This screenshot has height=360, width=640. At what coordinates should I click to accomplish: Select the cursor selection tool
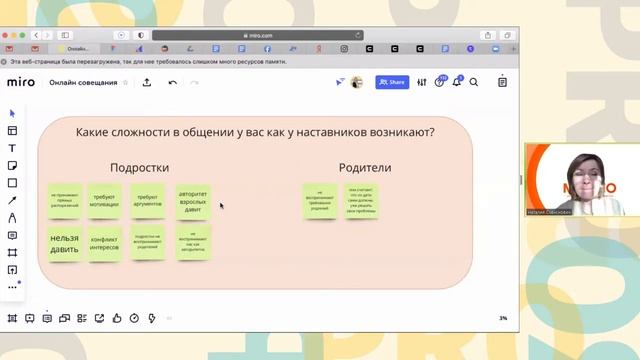tap(12, 113)
